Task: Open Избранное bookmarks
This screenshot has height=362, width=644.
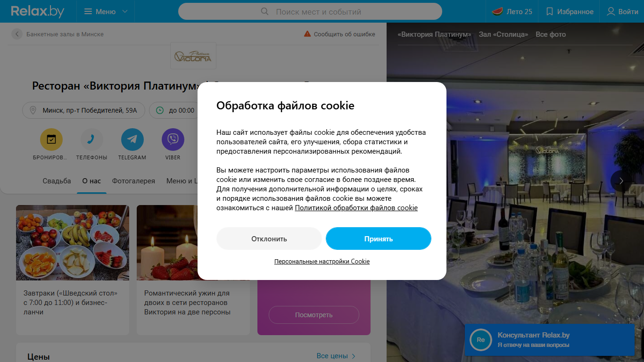Action: click(570, 11)
